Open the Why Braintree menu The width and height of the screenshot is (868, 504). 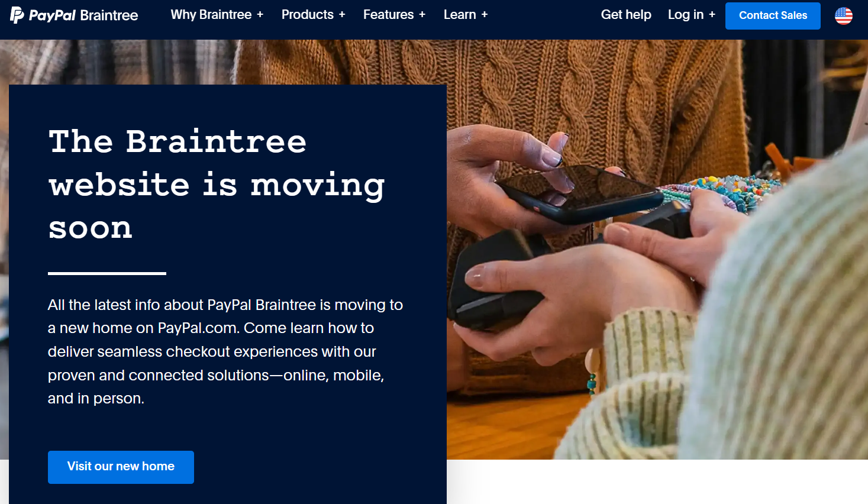(x=211, y=15)
